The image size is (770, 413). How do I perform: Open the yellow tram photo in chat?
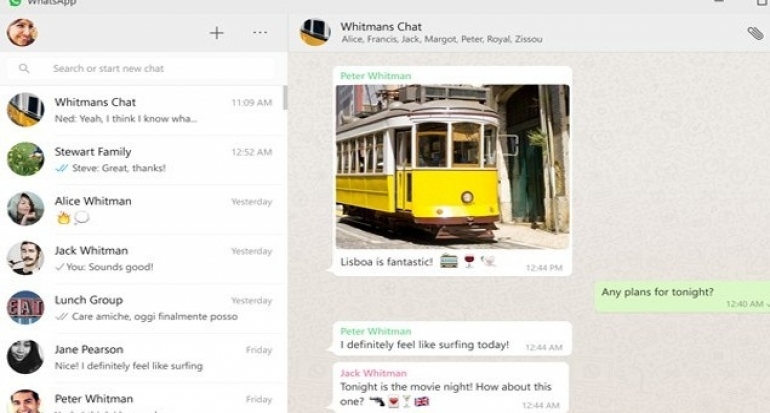[452, 167]
